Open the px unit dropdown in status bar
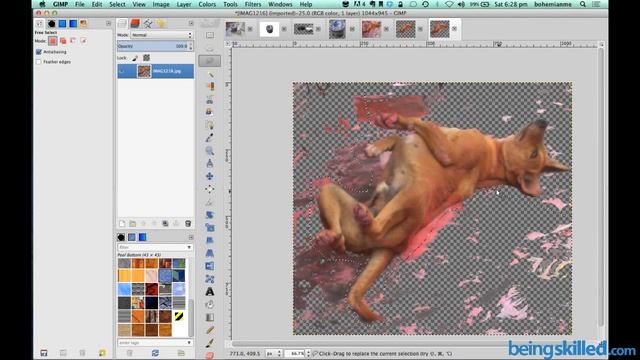This screenshot has width=640, height=360. coord(274,353)
